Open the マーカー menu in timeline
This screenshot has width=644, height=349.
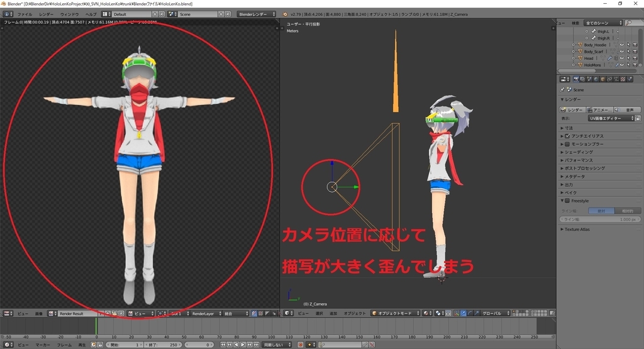pyautogui.click(x=43, y=345)
